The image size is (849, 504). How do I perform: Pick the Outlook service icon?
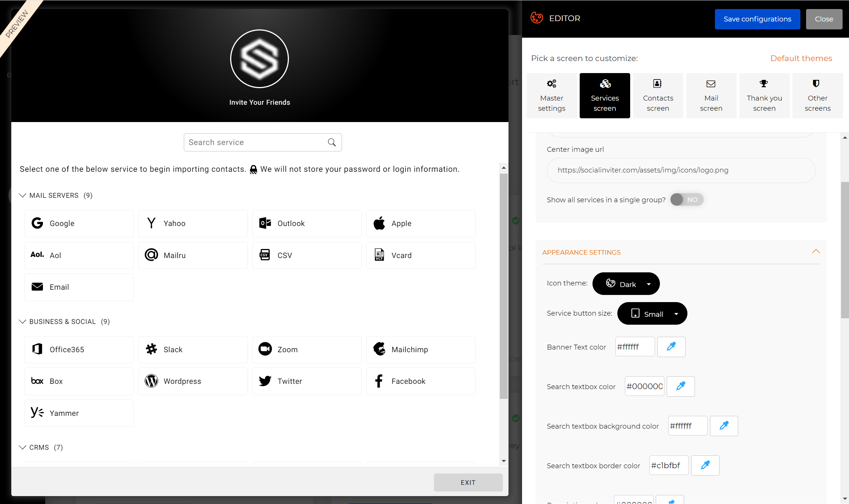[x=265, y=223]
